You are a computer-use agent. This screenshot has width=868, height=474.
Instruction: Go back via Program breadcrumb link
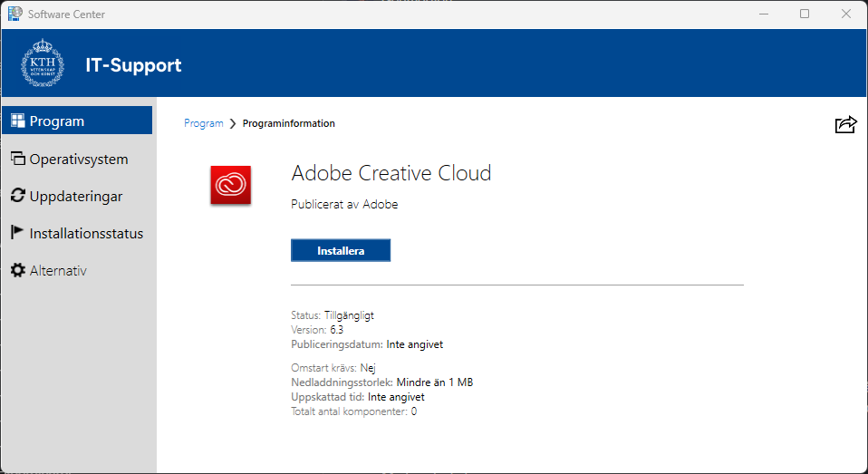click(203, 123)
